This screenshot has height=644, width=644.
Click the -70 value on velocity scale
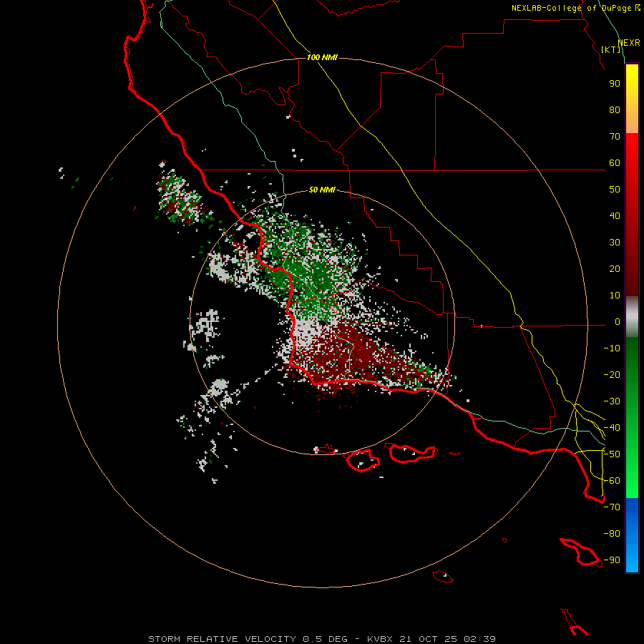(612, 507)
